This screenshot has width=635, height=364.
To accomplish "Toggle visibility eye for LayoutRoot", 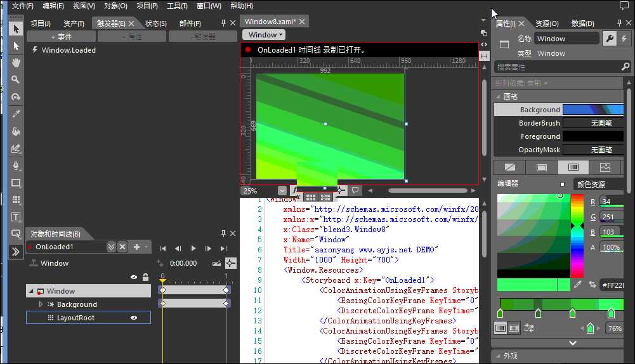I will coord(134,318).
